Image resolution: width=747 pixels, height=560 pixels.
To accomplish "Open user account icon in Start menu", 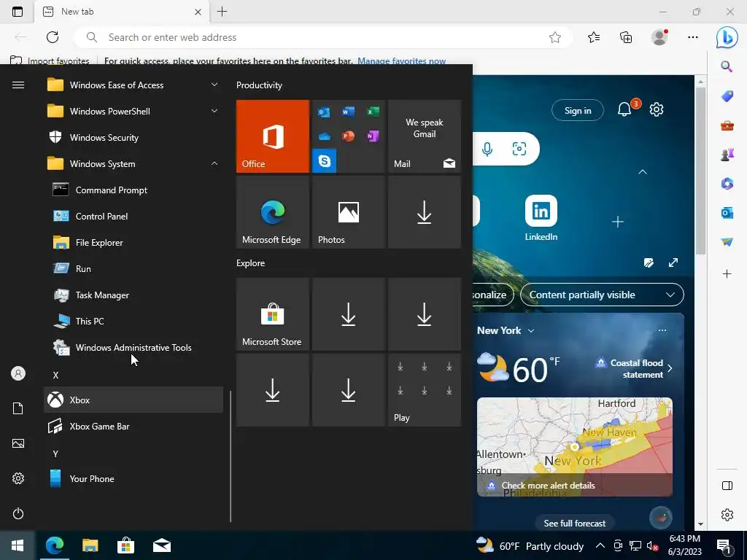I will click(x=18, y=373).
